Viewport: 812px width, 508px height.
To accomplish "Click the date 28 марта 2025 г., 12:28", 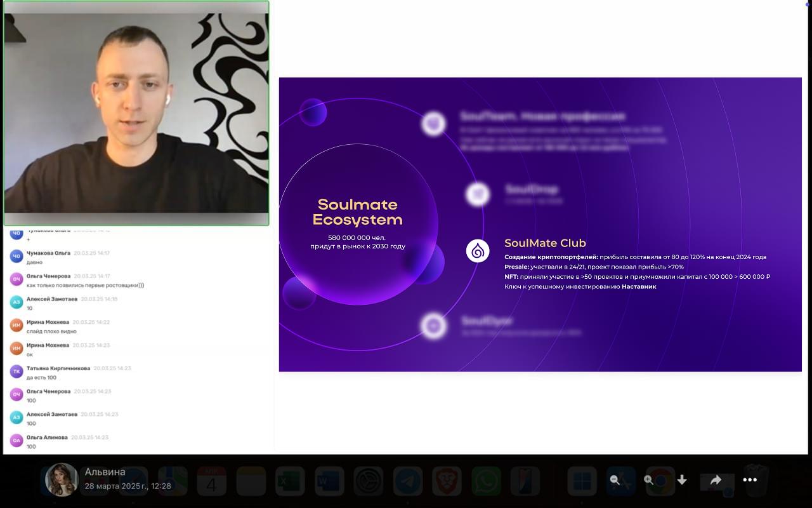I will coord(128,486).
